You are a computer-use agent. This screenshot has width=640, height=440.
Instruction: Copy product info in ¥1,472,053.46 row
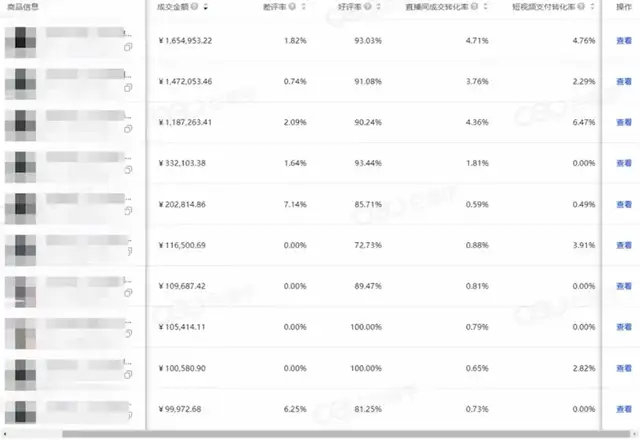(128, 88)
